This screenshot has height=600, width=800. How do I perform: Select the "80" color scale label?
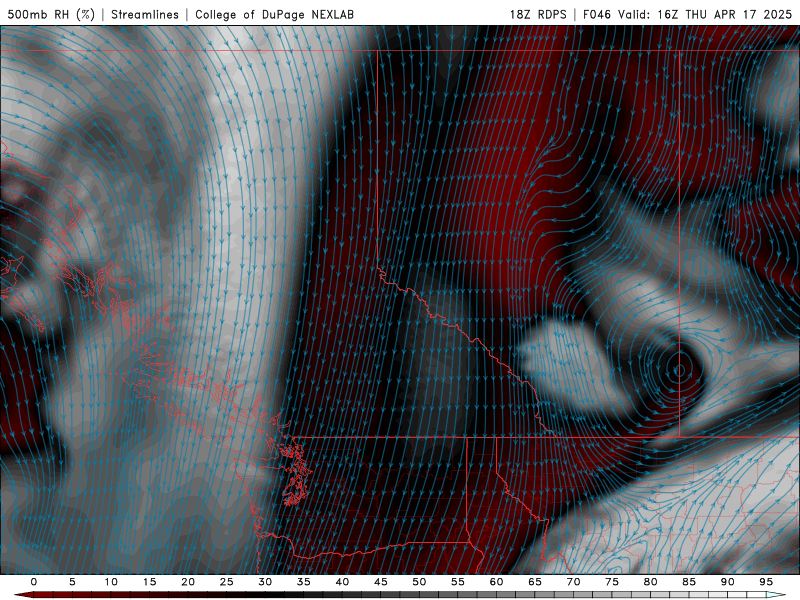point(651,582)
